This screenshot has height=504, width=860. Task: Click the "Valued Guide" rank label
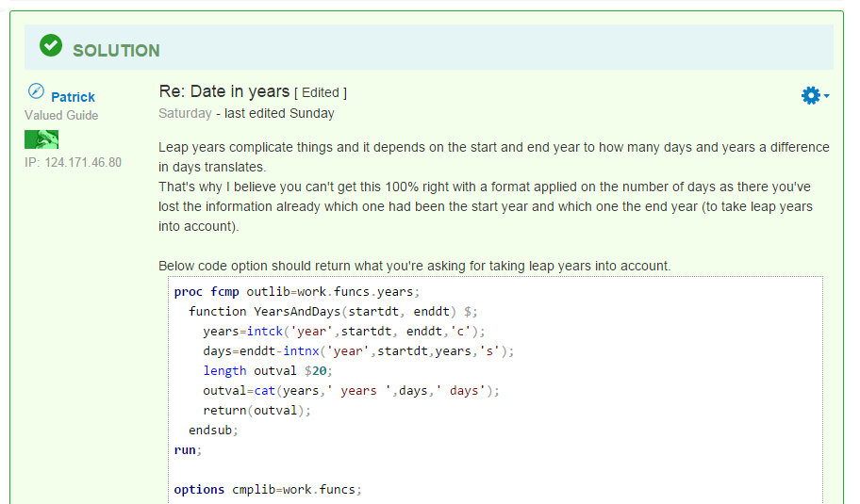tap(61, 116)
